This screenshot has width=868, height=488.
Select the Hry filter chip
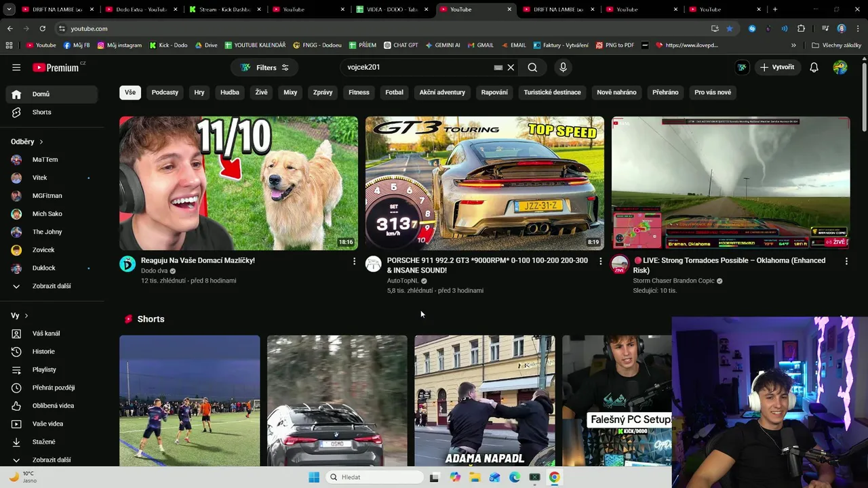point(199,92)
